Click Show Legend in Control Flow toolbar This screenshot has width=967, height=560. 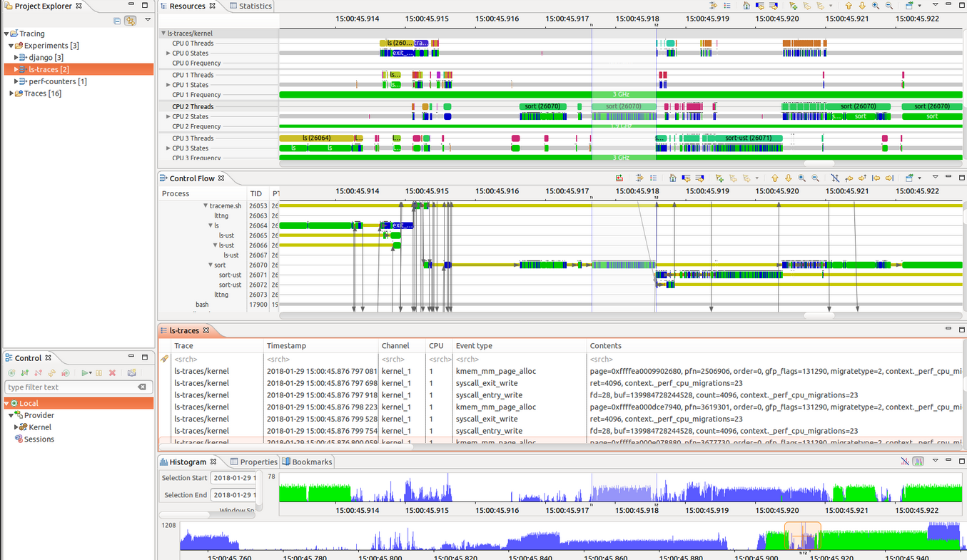[653, 178]
